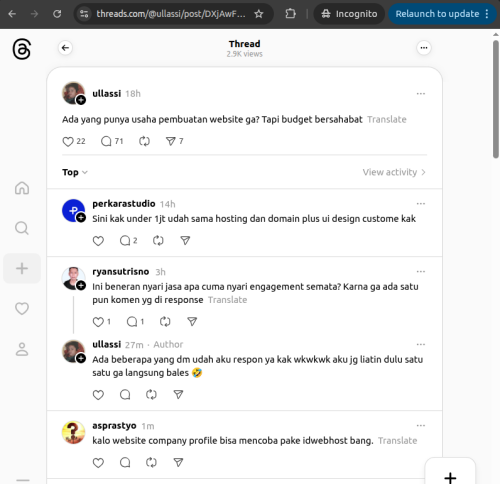Reply to asprastyo's comment
500x484 pixels.
125,463
